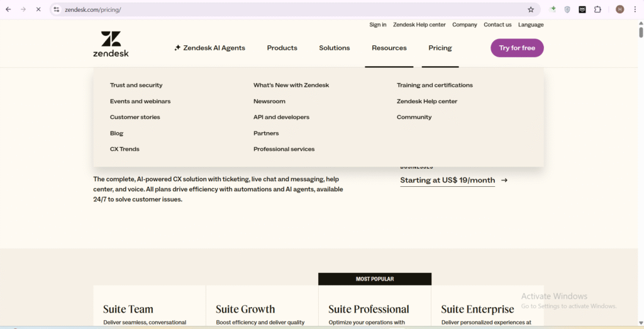
Task: Open site information icon in address bar
Action: click(x=57, y=9)
